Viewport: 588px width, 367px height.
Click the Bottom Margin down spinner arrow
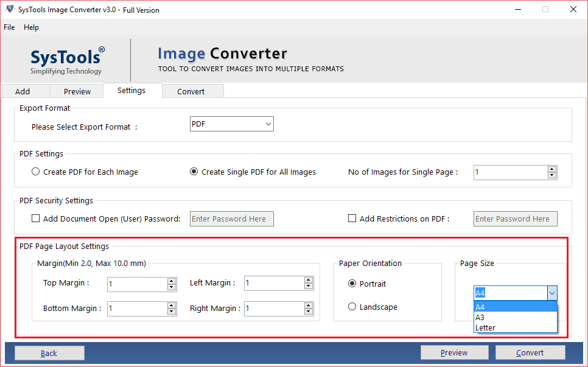pyautogui.click(x=172, y=312)
